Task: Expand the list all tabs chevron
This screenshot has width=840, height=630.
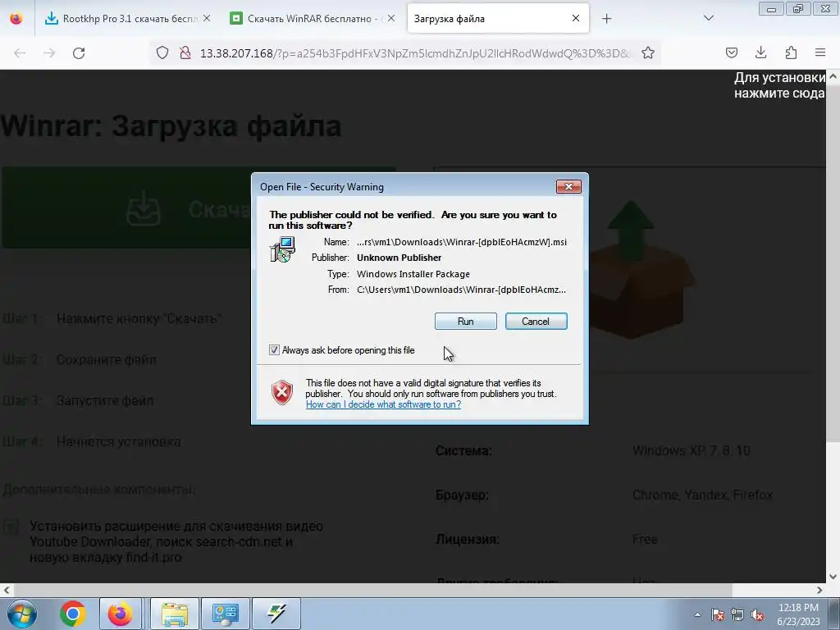Action: pos(708,18)
